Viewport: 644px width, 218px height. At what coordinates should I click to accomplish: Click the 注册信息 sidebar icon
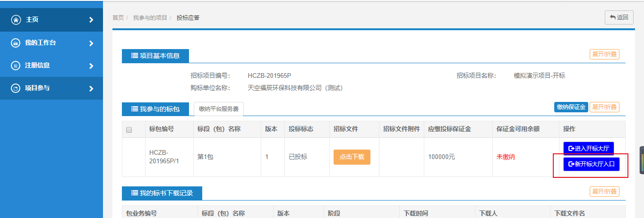[16, 66]
